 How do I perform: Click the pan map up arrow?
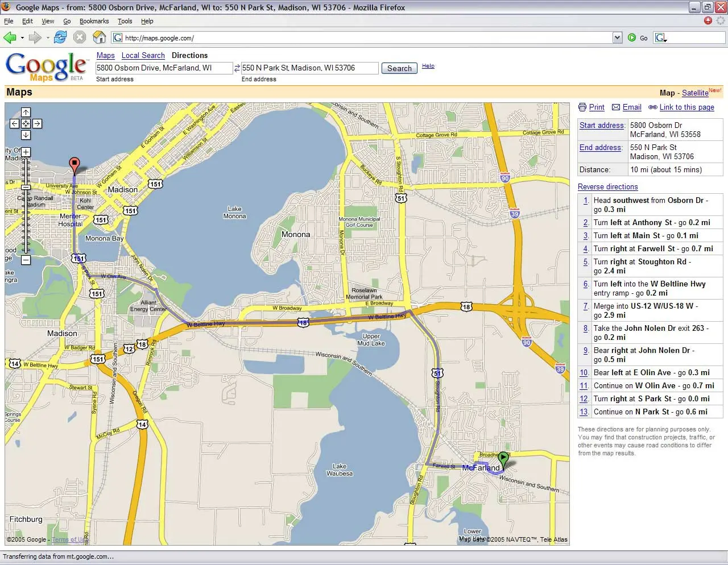[26, 113]
